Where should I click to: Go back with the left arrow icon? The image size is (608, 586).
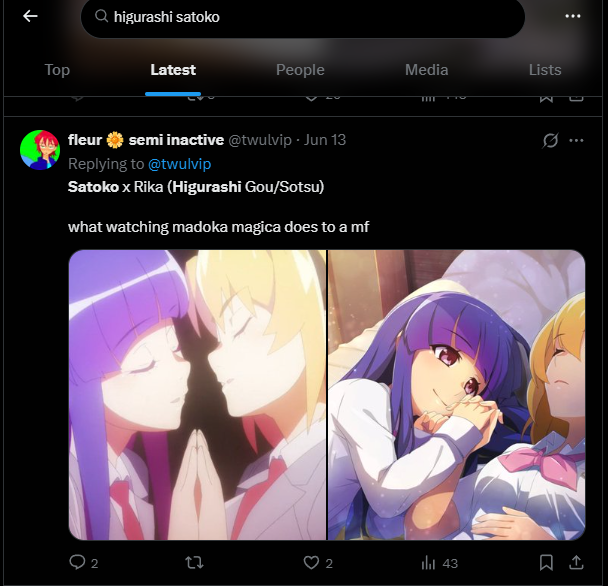pos(30,16)
